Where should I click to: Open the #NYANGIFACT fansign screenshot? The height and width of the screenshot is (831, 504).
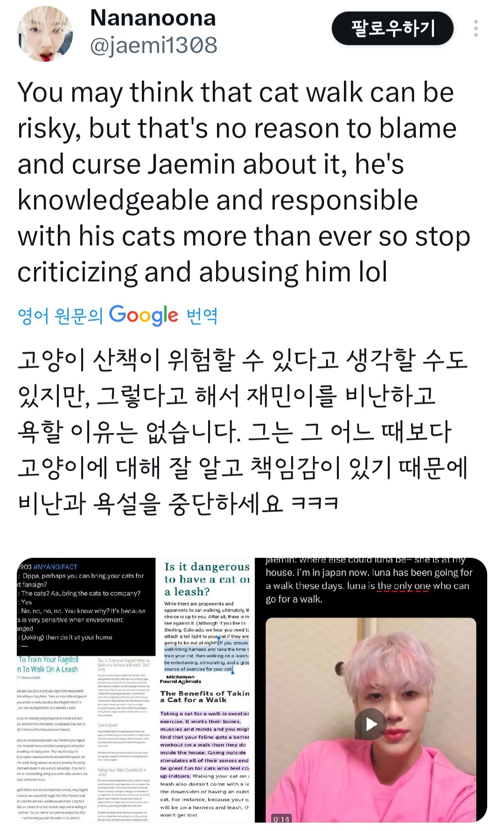pos(86,606)
